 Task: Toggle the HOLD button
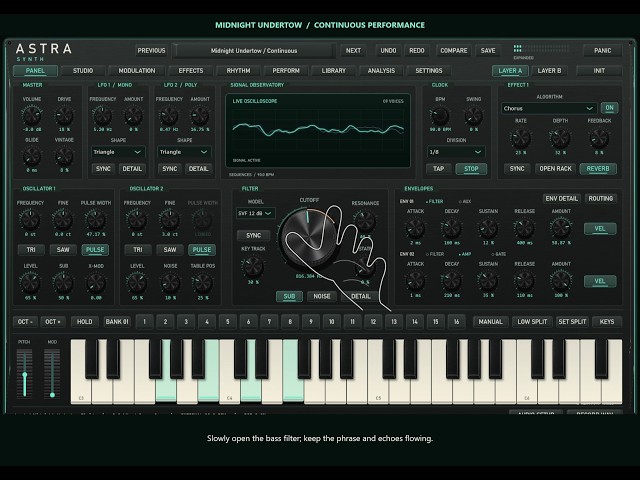point(84,322)
